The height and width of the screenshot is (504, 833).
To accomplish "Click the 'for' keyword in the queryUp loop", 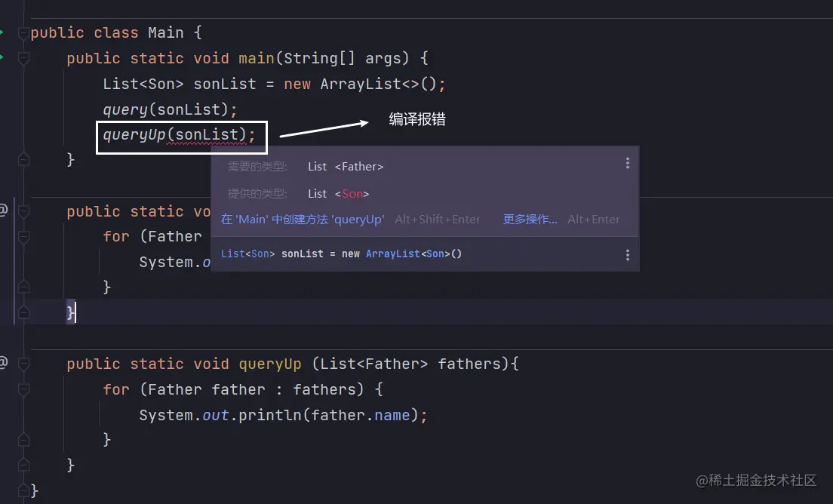I will (116, 390).
